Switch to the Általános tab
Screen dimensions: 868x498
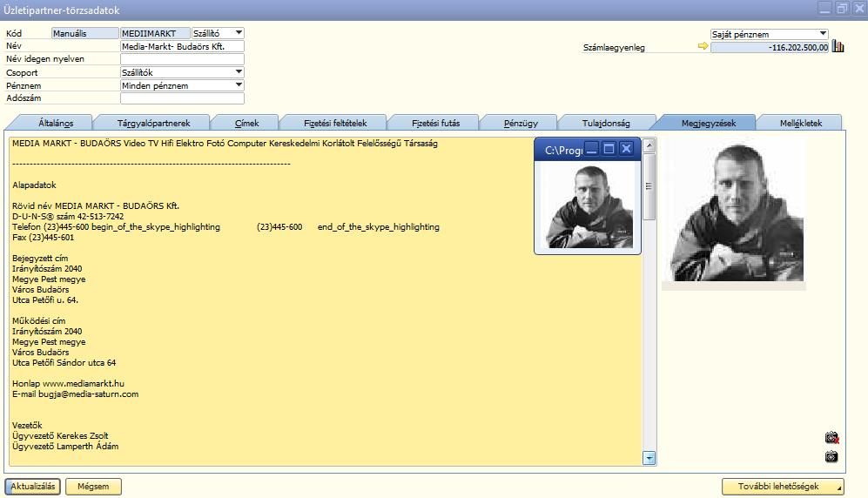pos(56,123)
